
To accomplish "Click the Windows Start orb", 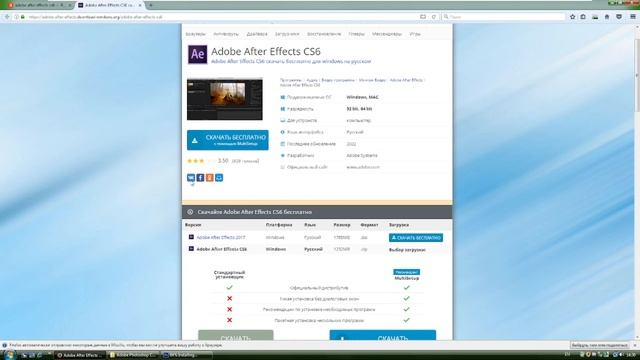I will (9, 355).
